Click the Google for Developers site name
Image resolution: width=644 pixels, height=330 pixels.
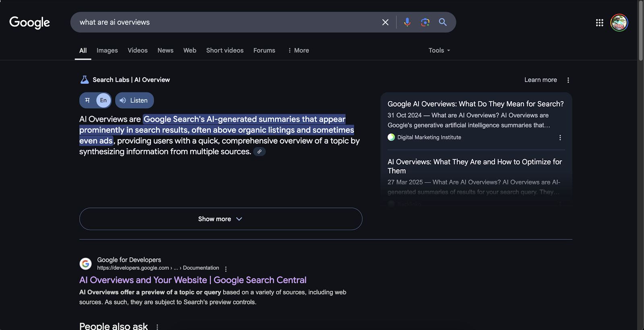click(129, 260)
